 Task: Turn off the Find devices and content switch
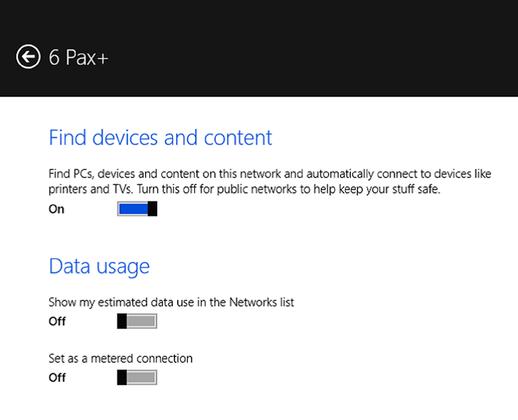pos(137,209)
